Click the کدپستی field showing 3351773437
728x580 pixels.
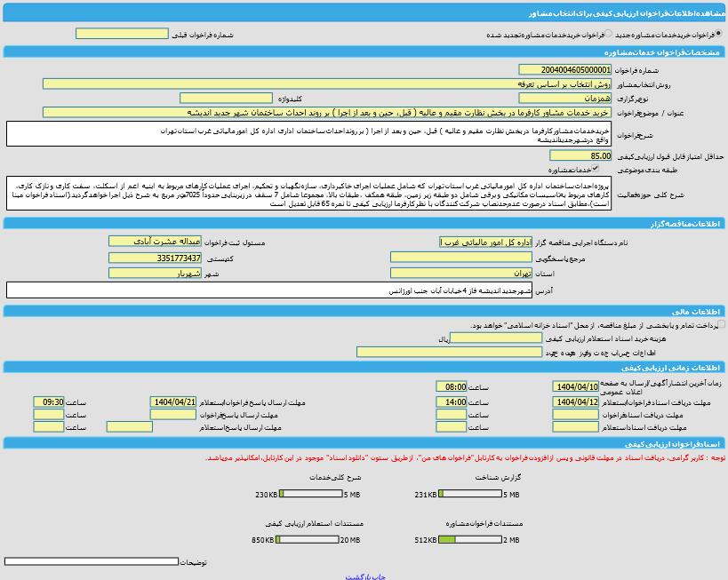click(x=155, y=258)
